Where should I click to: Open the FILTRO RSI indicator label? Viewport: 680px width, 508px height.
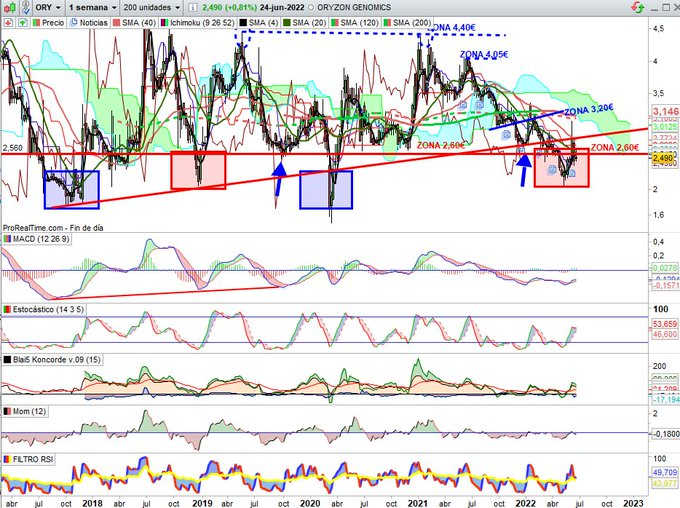(x=33, y=459)
